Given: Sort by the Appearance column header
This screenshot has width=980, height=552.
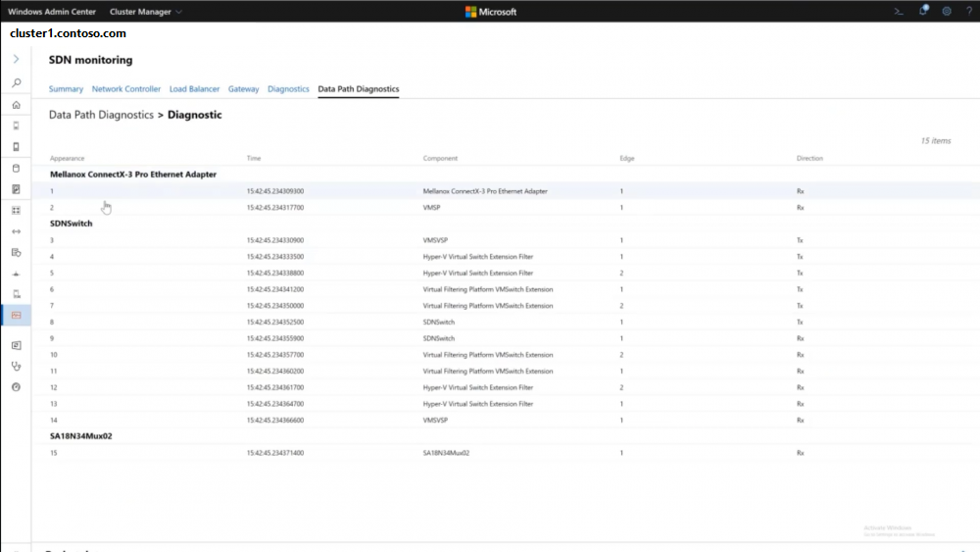Looking at the screenshot, I should point(67,158).
